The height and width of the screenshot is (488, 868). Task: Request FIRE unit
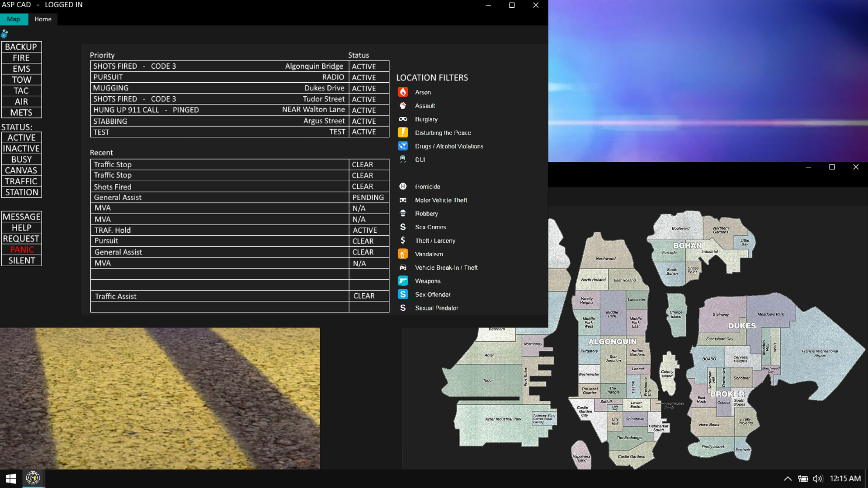coord(21,58)
